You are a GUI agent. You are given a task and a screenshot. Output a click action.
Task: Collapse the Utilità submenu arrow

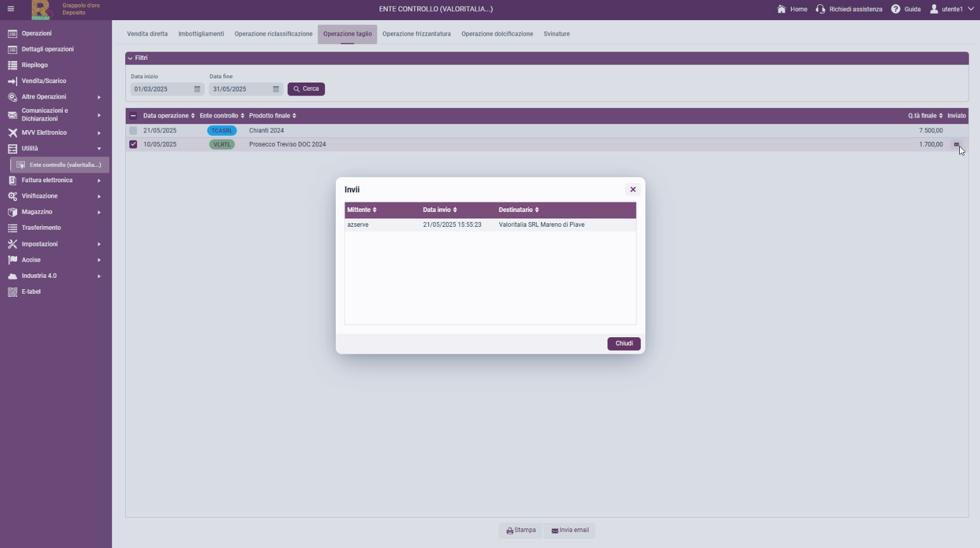(99, 149)
